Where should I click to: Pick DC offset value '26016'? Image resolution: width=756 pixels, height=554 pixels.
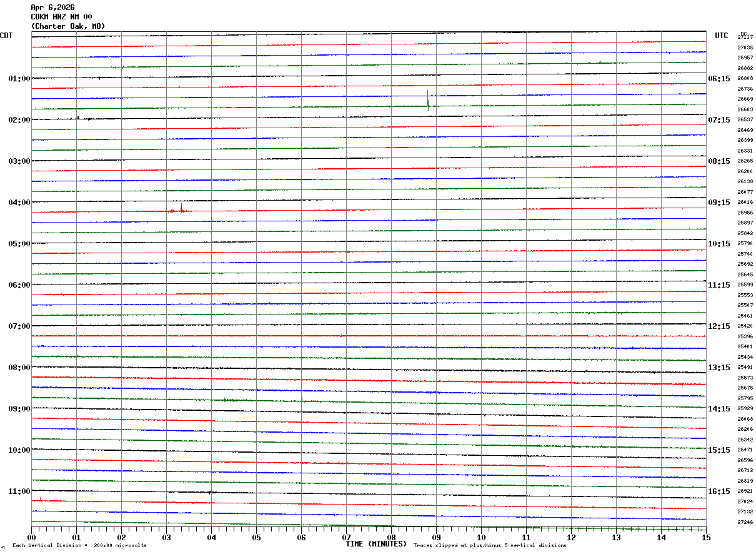[745, 202]
